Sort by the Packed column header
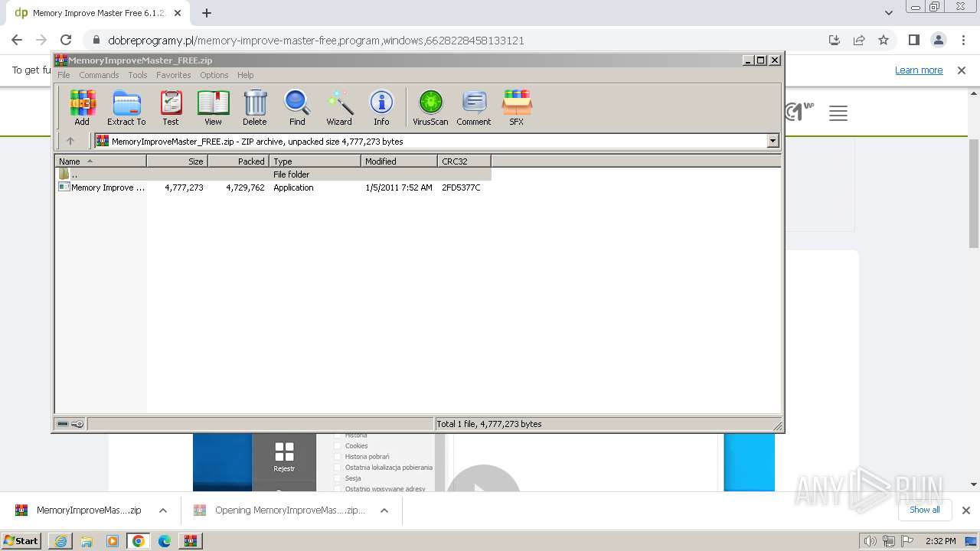The height and width of the screenshot is (551, 980). pyautogui.click(x=238, y=161)
